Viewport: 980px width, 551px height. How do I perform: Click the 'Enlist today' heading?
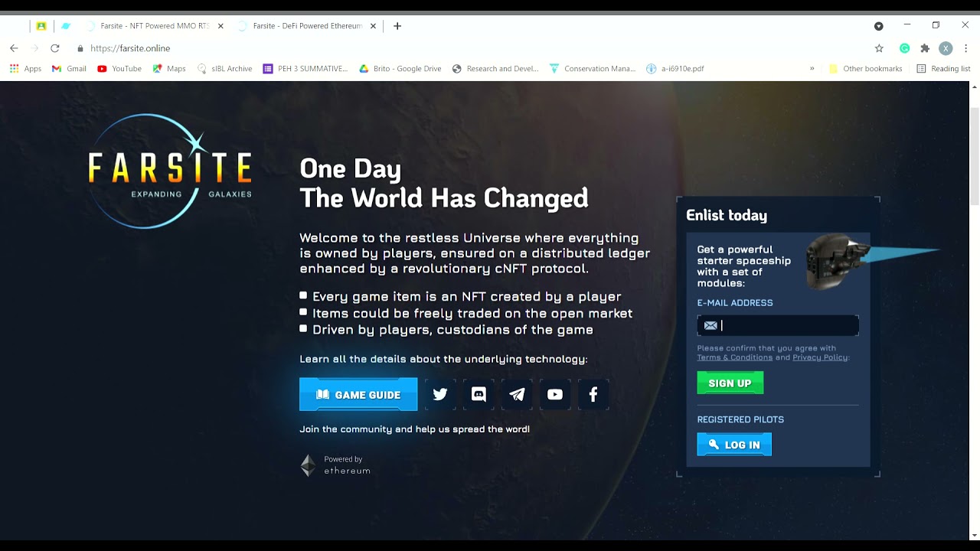pos(727,215)
